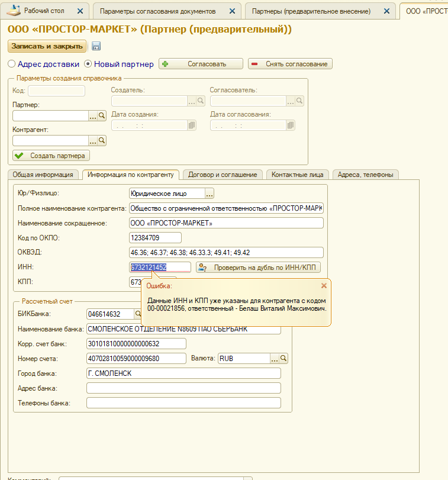Switch to the Общая информация tab

tap(43, 175)
